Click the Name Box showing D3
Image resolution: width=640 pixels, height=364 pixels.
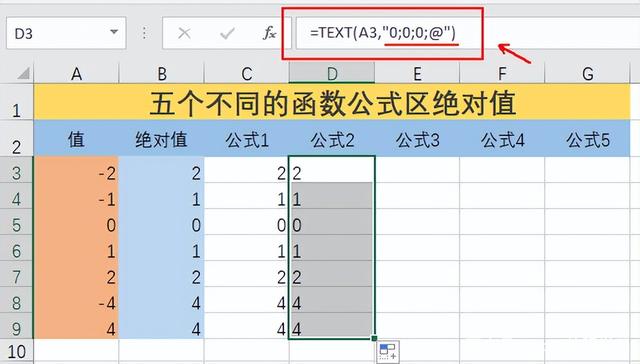tap(66, 33)
